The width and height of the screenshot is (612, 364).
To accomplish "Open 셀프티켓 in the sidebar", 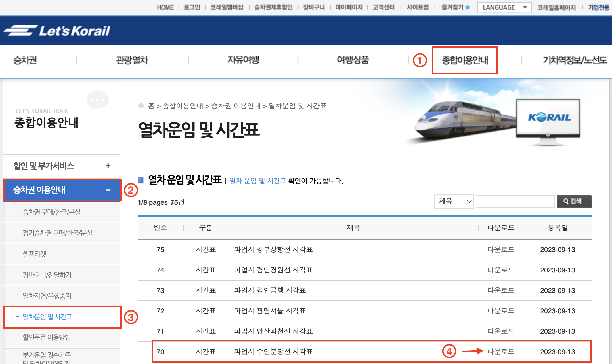I will tap(34, 254).
